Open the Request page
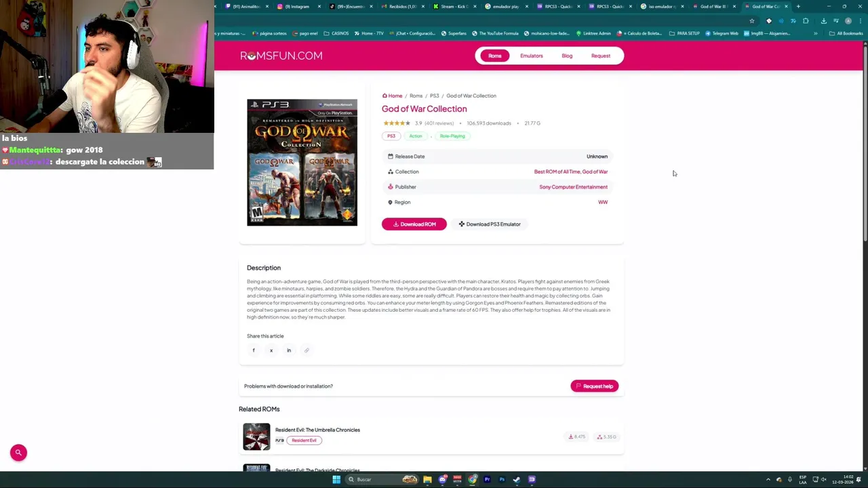 601,56
